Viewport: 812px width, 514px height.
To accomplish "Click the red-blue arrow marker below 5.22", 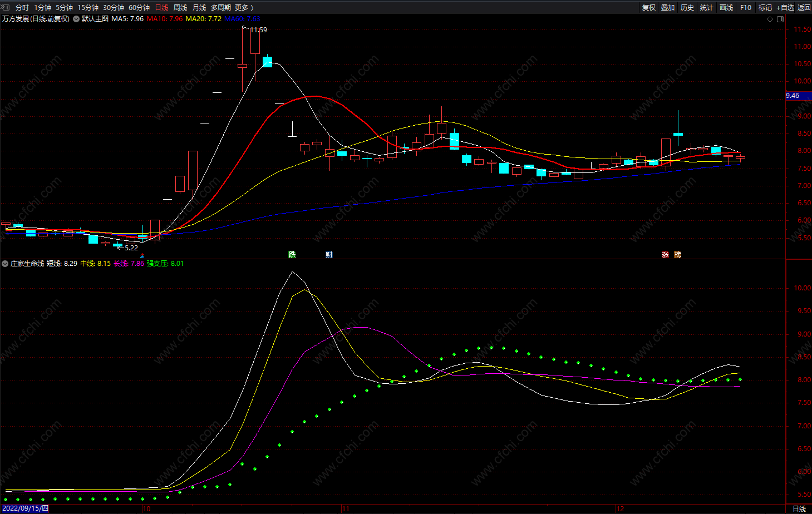I will (142, 256).
